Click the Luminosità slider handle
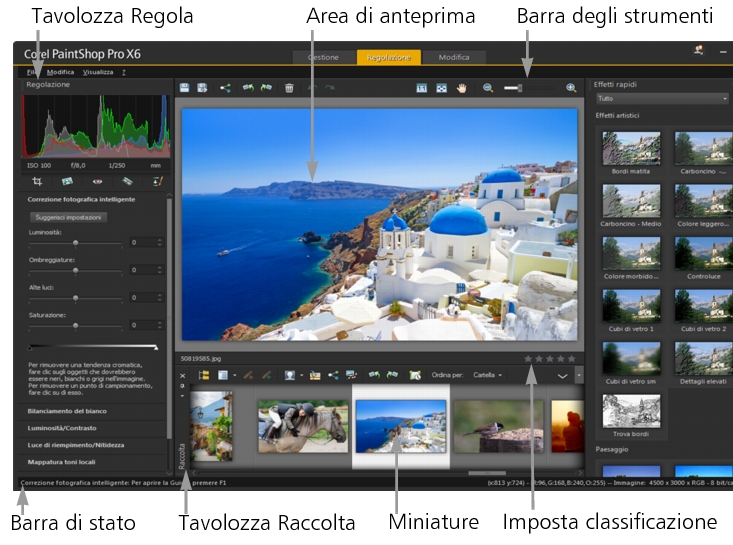Image resolution: width=733 pixels, height=545 pixels. coord(76,242)
